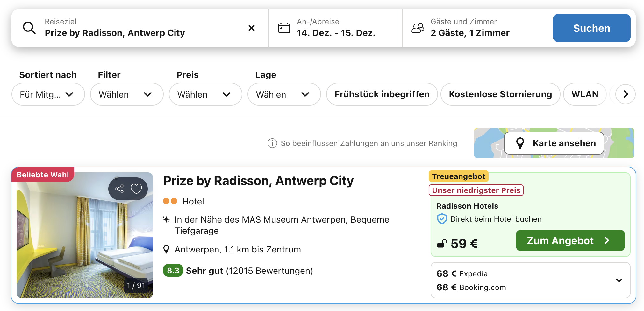Toggle Frühstück inbegriffen filter
This screenshot has width=644, height=311.
tap(382, 94)
